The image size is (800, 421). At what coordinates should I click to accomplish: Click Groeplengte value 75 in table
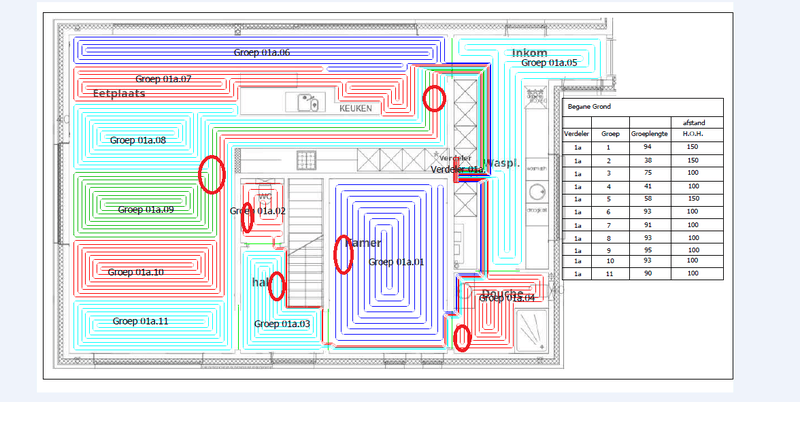[x=647, y=173]
